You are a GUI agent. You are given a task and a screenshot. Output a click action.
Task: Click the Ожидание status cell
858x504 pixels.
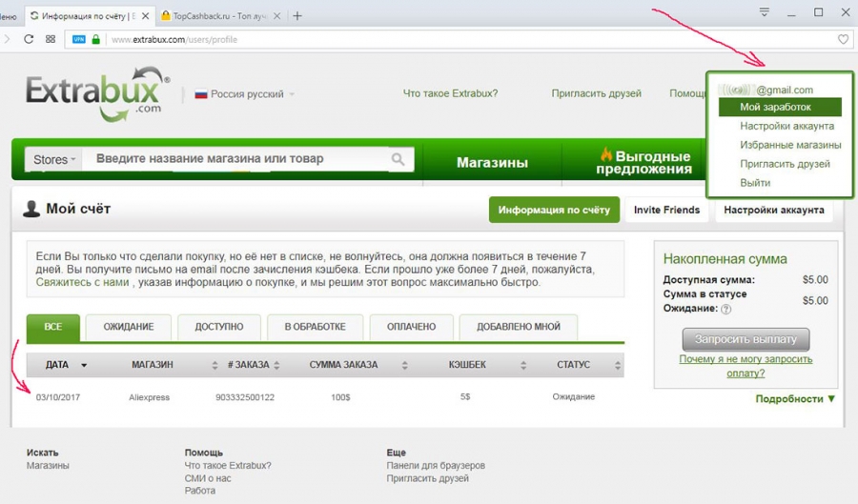tap(574, 397)
